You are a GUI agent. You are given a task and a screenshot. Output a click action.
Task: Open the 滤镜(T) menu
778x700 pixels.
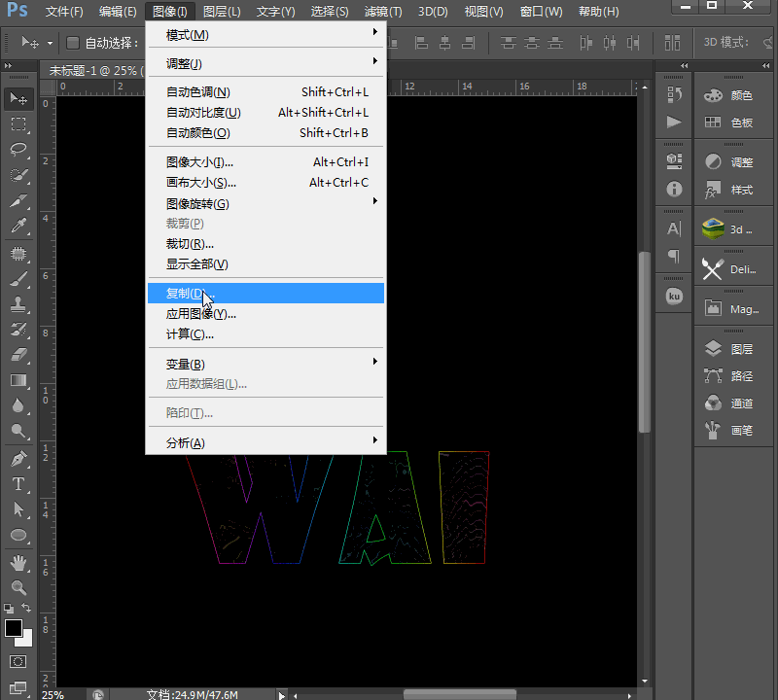383,12
